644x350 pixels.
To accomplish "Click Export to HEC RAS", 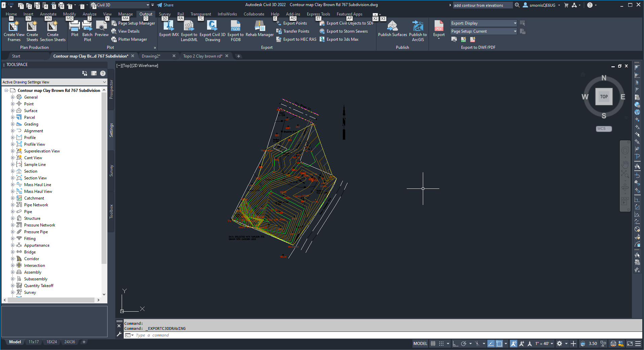I will [296, 39].
